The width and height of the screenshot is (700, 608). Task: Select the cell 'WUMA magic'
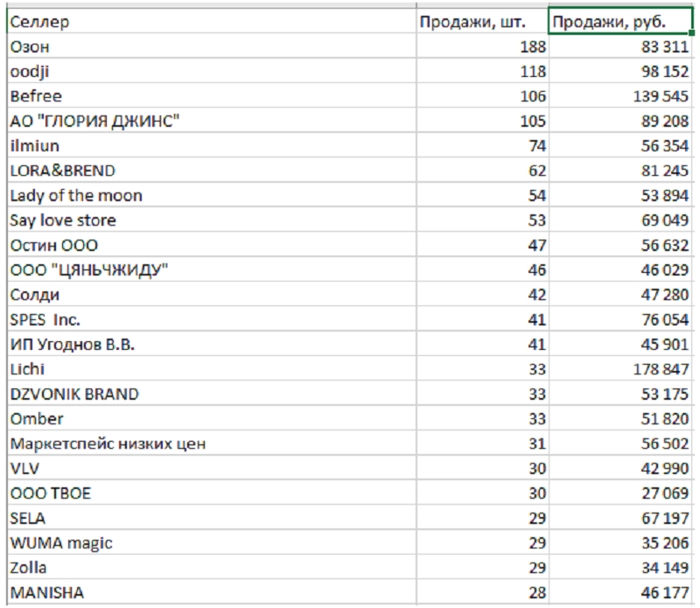[x=212, y=542]
